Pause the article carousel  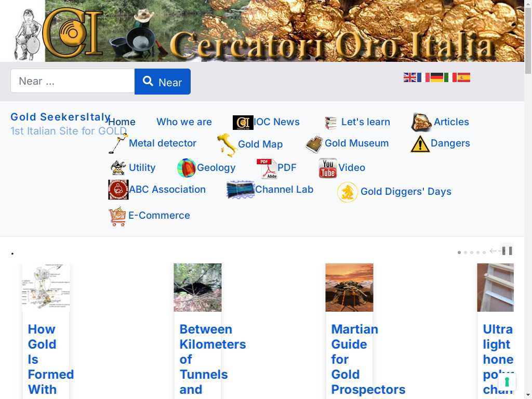507,251
